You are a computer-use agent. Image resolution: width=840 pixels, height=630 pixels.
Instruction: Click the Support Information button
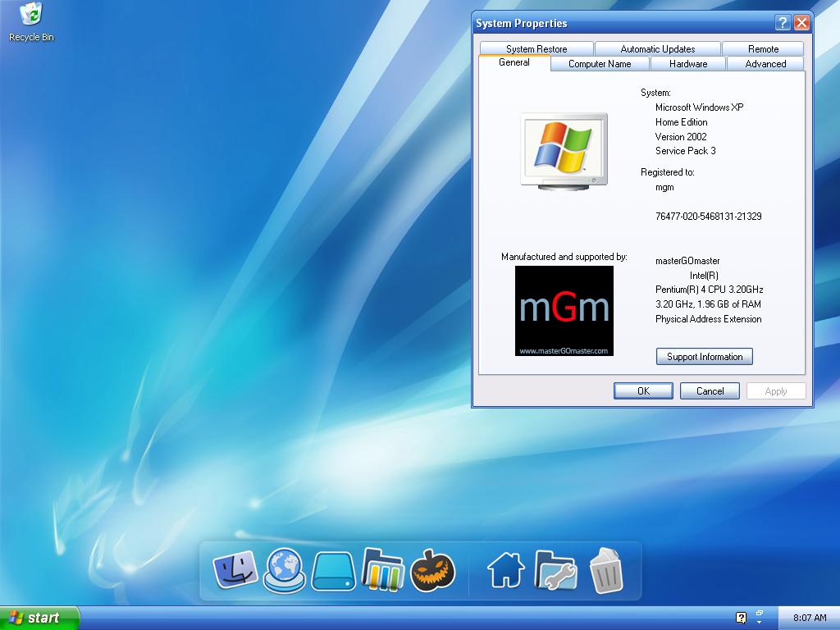coord(705,357)
